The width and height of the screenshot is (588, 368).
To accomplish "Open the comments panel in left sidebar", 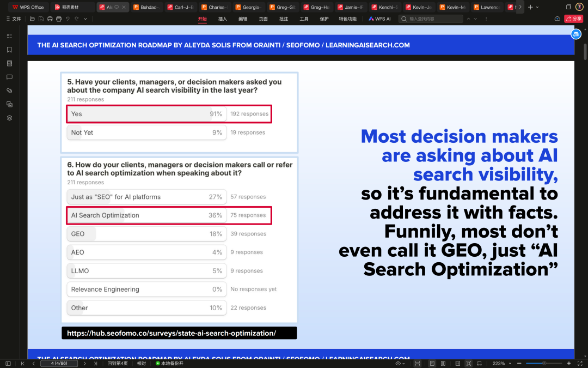I will (x=10, y=77).
